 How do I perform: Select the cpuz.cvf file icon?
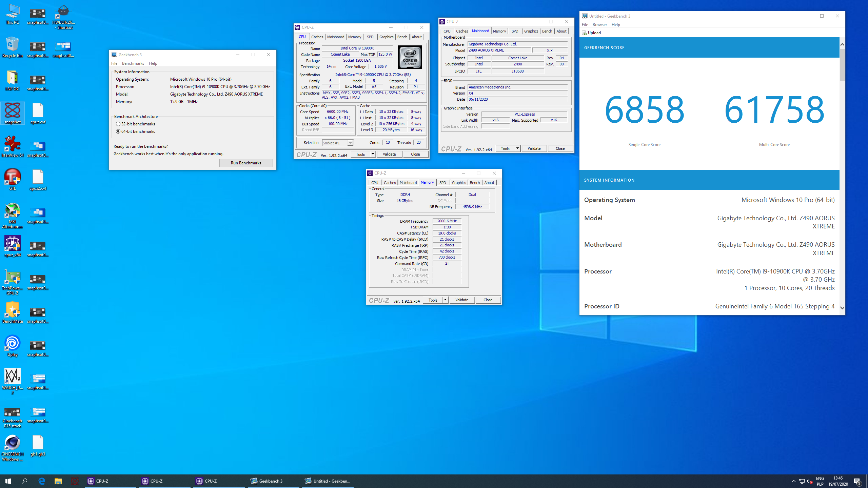coord(38,114)
